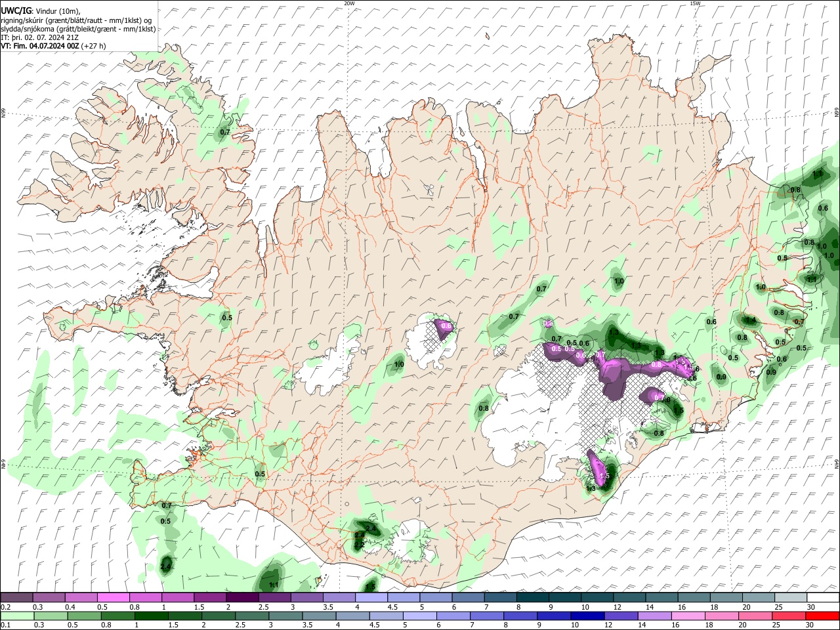Click the 1.3 value offshore in the far northeast
This screenshot has height=630, width=840.
point(818,175)
